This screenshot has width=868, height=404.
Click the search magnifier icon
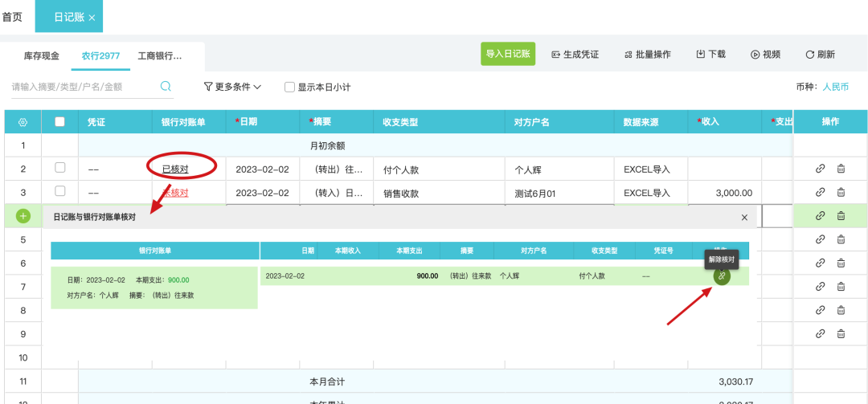pos(166,87)
